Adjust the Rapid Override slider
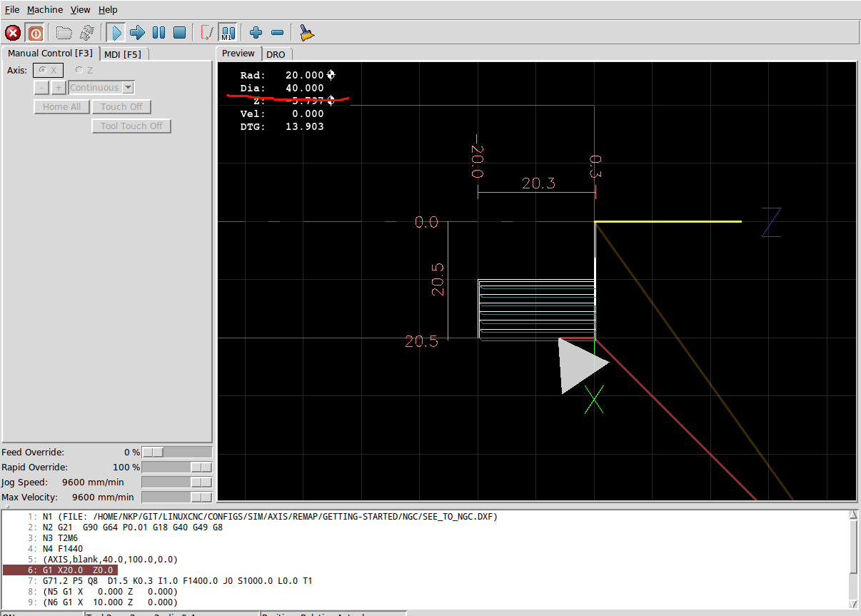 point(177,468)
